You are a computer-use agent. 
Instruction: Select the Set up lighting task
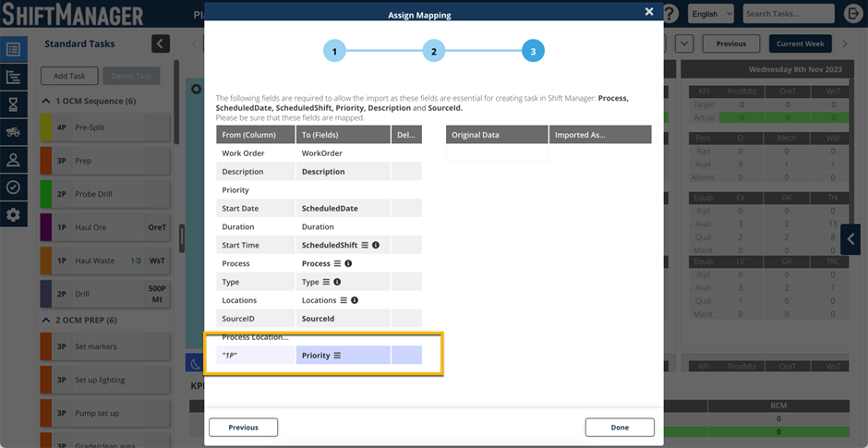tap(105, 380)
